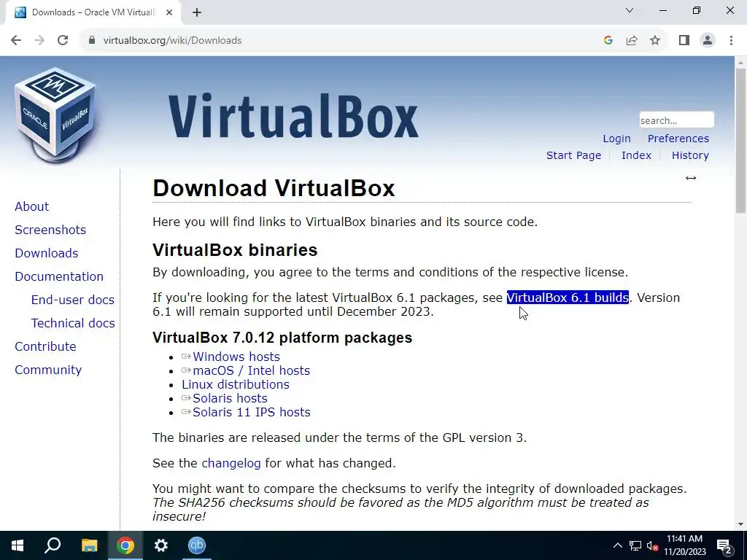The width and height of the screenshot is (747, 560).
Task: Open Documentation in sidebar
Action: (x=59, y=276)
